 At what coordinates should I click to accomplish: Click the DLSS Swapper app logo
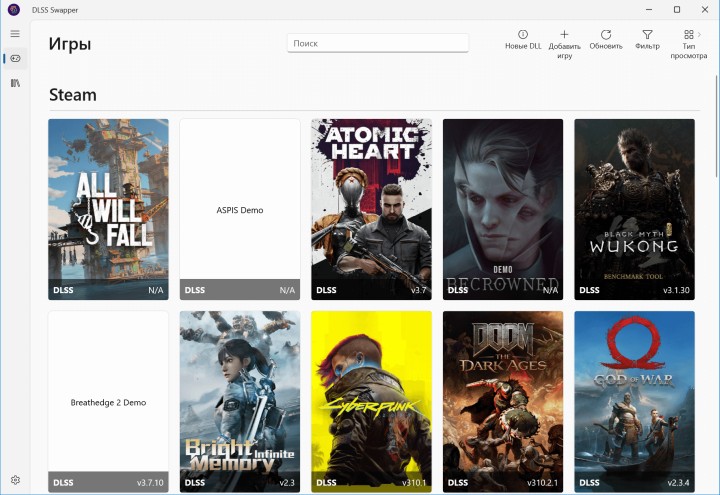pos(14,9)
